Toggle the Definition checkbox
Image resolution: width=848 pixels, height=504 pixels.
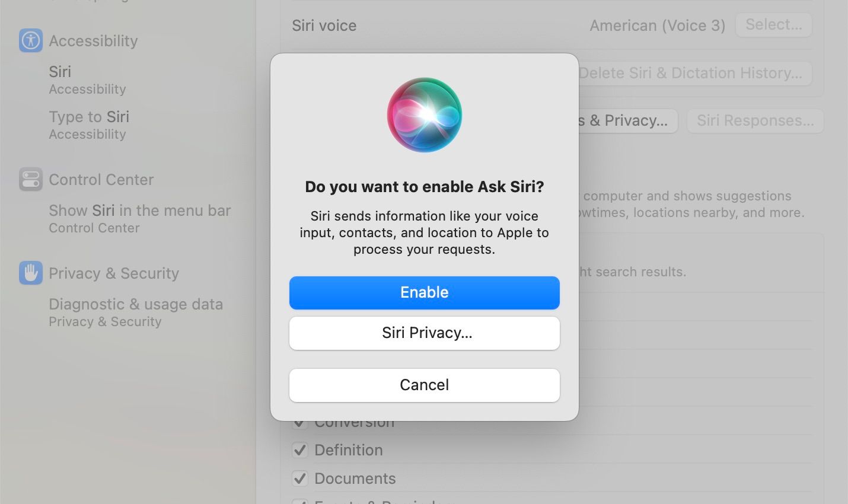click(x=300, y=450)
